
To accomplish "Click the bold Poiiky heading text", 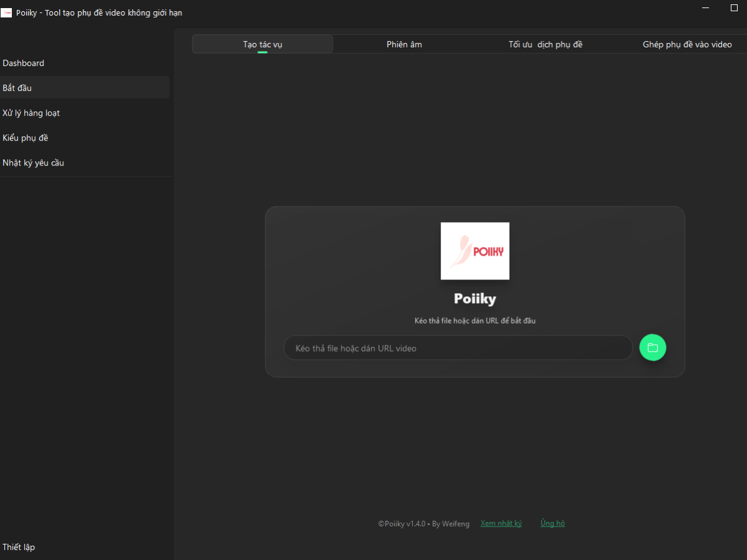I will [475, 299].
